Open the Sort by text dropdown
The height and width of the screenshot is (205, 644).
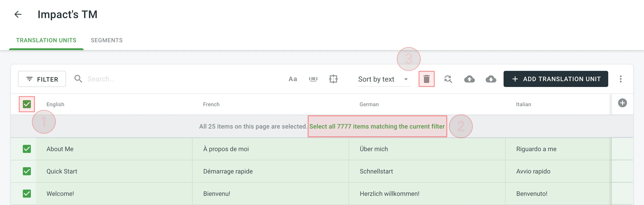pyautogui.click(x=384, y=79)
